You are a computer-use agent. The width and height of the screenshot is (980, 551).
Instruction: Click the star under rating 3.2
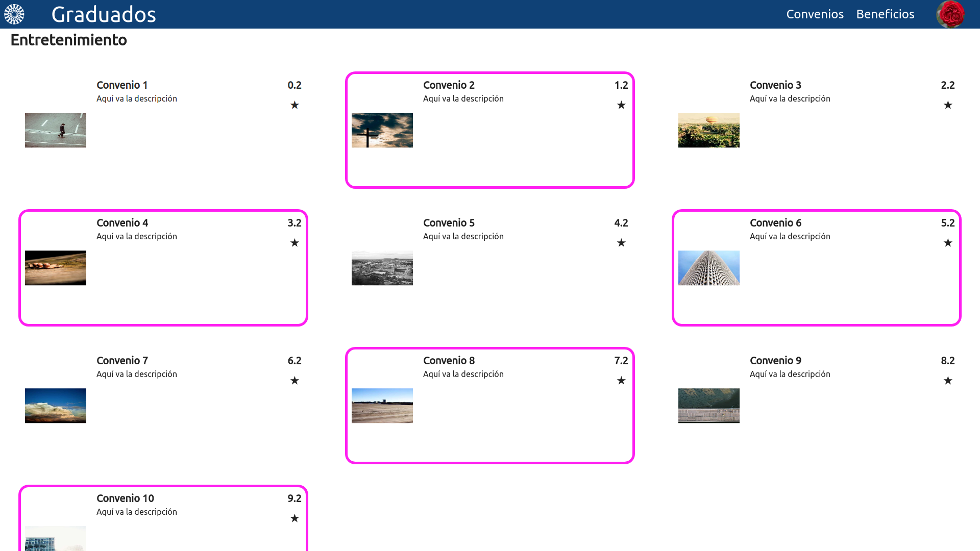[295, 243]
